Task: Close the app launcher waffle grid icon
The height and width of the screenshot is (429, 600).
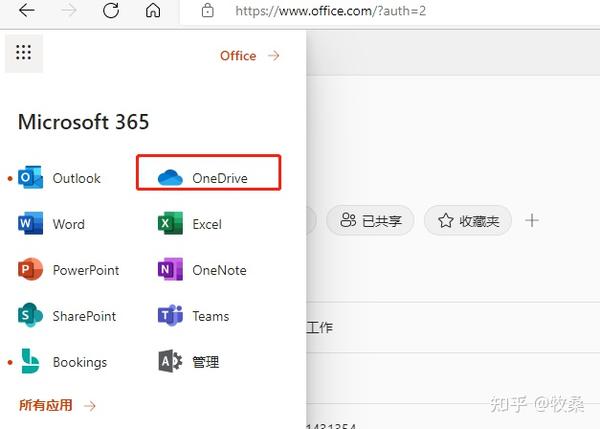Action: 24,52
